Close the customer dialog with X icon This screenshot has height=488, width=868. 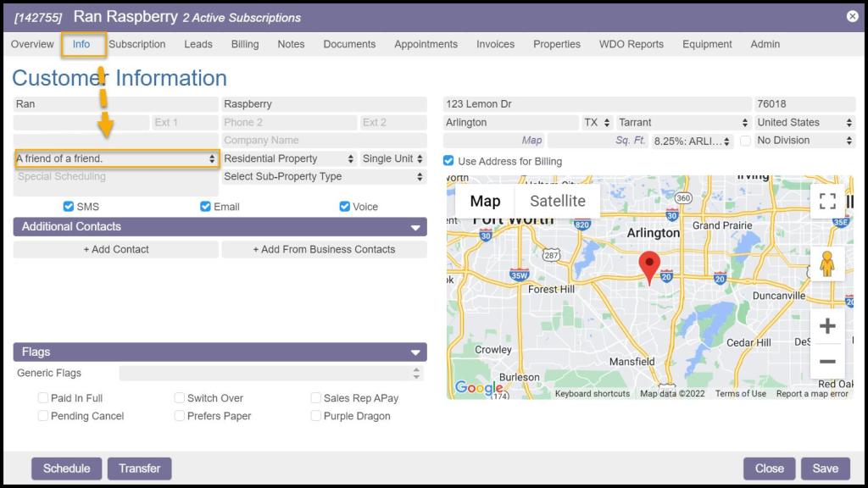pyautogui.click(x=853, y=16)
